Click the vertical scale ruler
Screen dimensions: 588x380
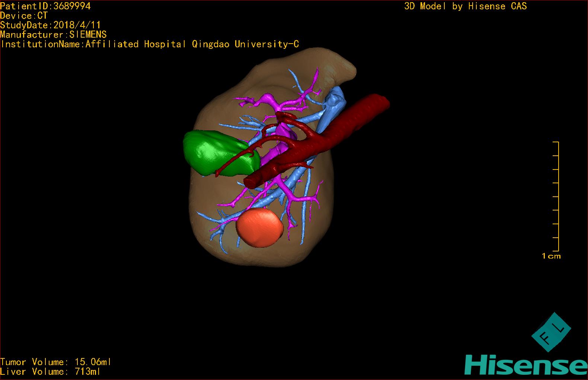point(556,196)
